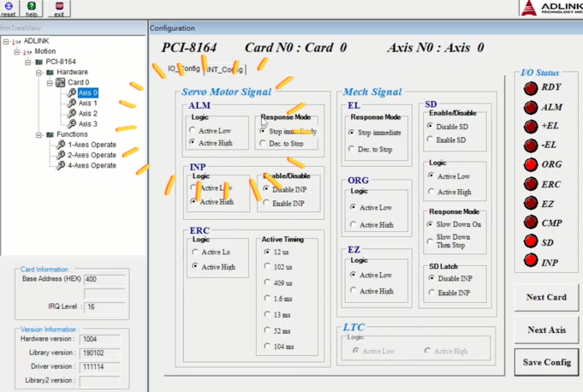Select ALM logic Active Low
The image size is (583, 392).
pyautogui.click(x=193, y=130)
